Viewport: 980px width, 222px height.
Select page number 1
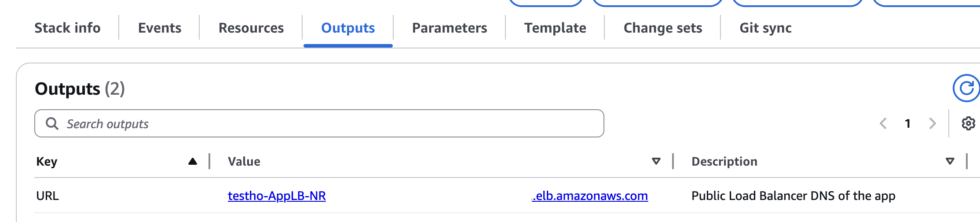point(907,123)
